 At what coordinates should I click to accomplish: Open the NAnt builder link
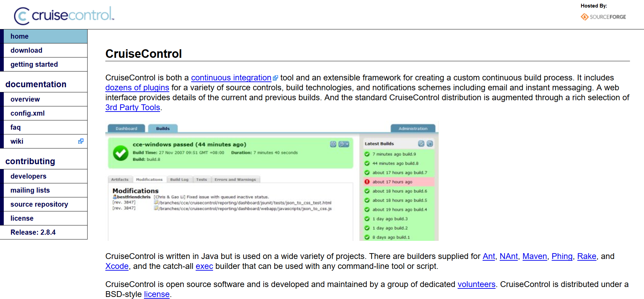pyautogui.click(x=509, y=257)
